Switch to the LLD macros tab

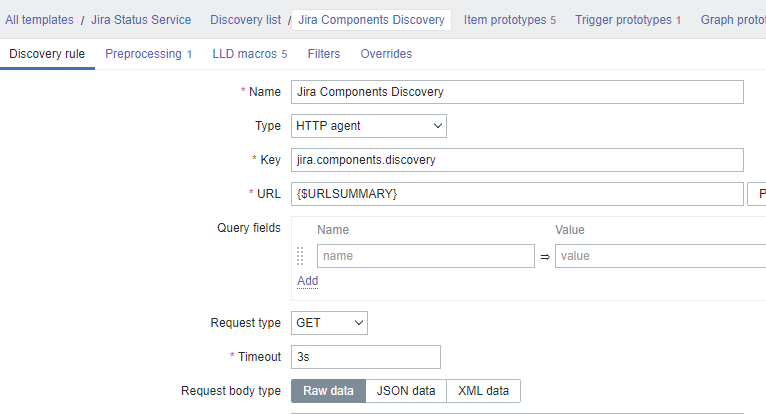(x=249, y=54)
